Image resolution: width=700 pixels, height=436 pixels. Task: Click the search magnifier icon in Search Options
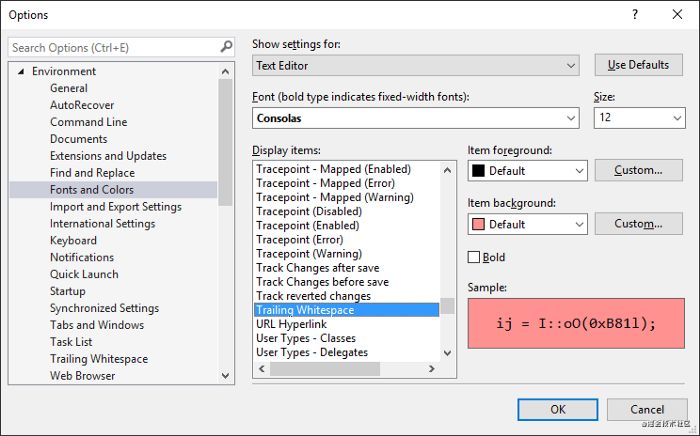(x=226, y=46)
